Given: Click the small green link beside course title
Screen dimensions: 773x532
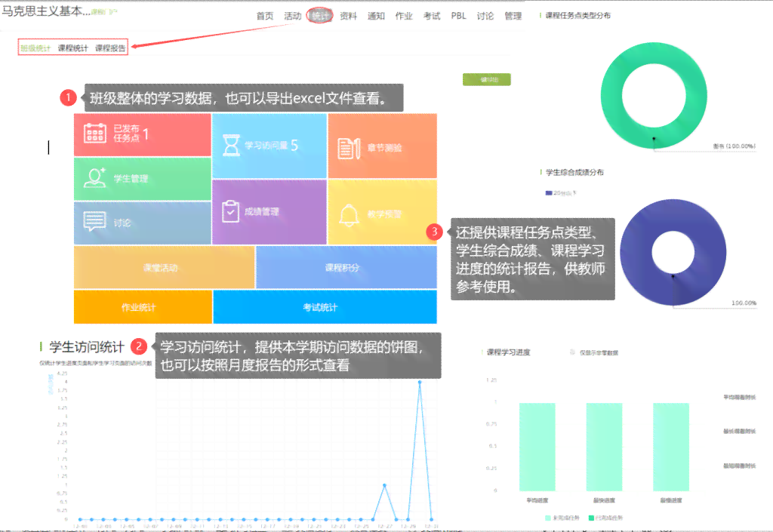Looking at the screenshot, I should pyautogui.click(x=104, y=11).
